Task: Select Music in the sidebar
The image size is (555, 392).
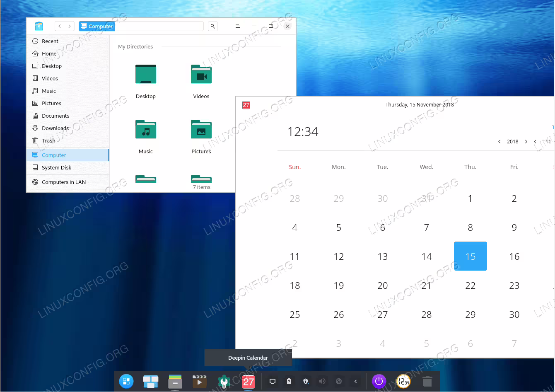Action: 68,91
